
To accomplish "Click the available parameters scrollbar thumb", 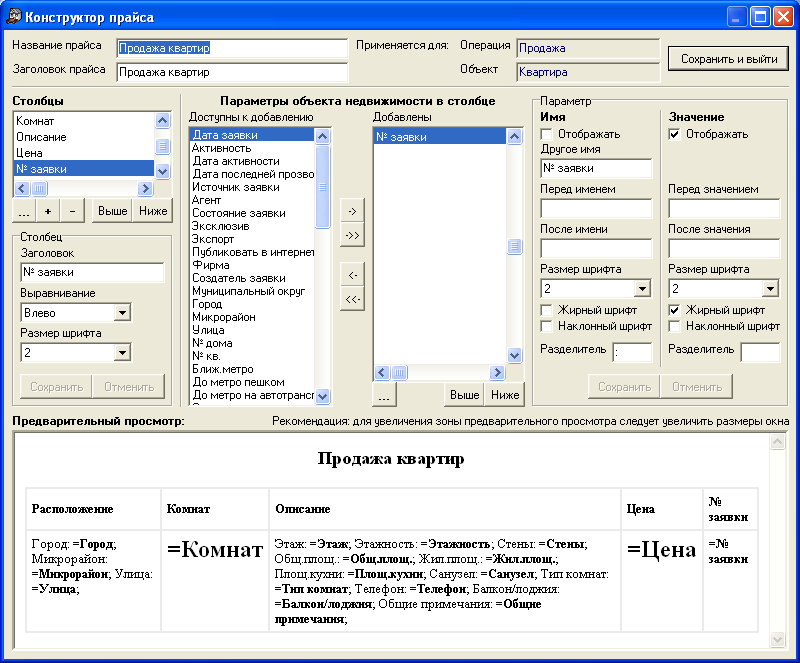I will point(322,187).
